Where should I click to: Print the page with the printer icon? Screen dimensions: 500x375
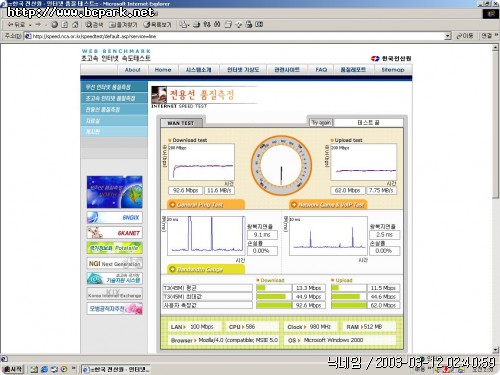[197, 24]
